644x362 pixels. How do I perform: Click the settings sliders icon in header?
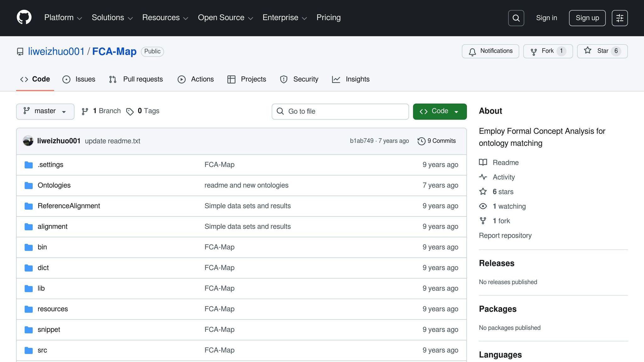click(x=619, y=18)
